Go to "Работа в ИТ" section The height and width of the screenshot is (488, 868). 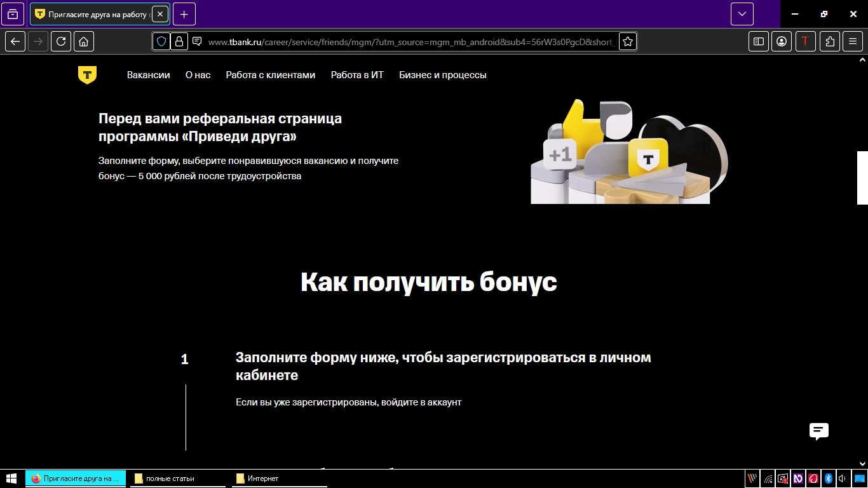(357, 75)
